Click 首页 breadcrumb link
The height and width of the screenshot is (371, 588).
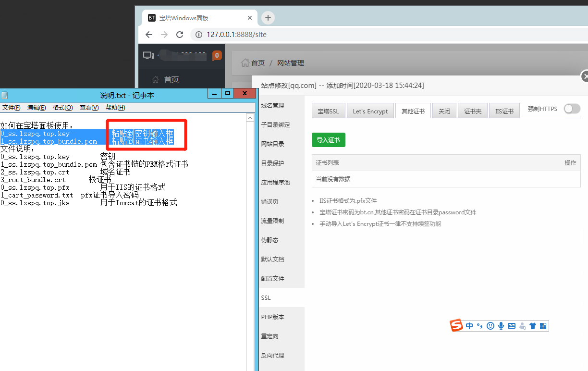[258, 63]
